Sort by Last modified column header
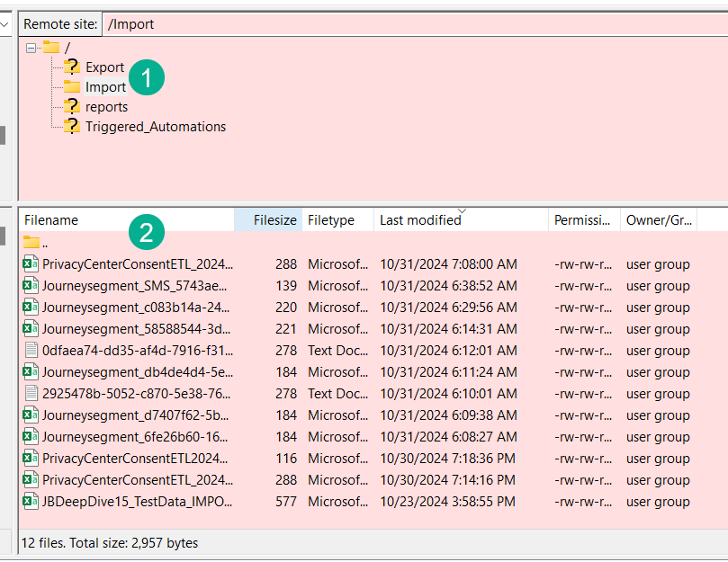This screenshot has width=728, height=562. pyautogui.click(x=420, y=220)
